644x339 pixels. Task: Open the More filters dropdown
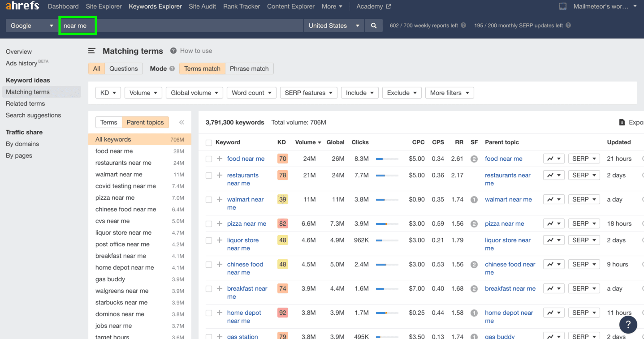point(450,93)
